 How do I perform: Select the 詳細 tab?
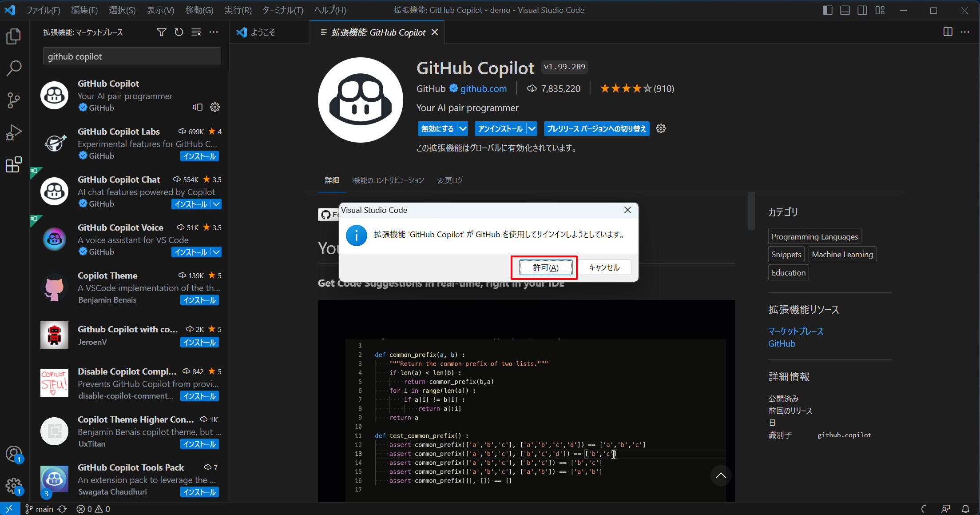tap(332, 180)
